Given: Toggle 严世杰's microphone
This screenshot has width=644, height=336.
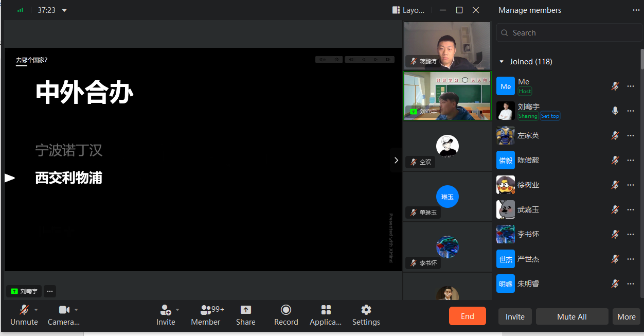Looking at the screenshot, I should (615, 259).
